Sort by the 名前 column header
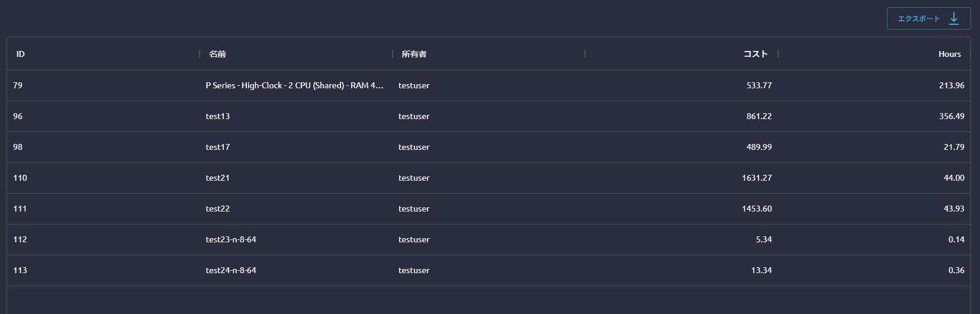 coord(217,54)
